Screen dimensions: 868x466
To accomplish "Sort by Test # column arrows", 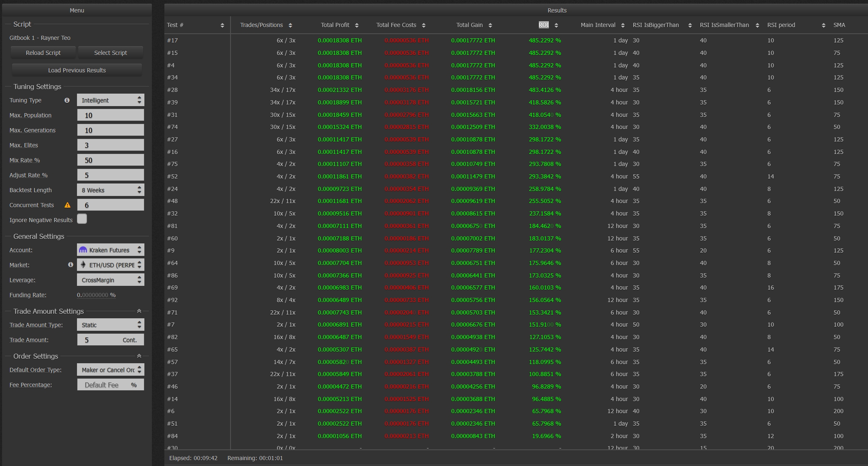I will click(x=222, y=25).
